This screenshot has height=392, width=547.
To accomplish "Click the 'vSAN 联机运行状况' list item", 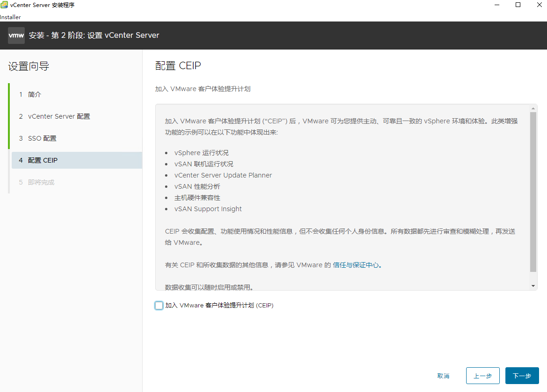I will tap(204, 164).
